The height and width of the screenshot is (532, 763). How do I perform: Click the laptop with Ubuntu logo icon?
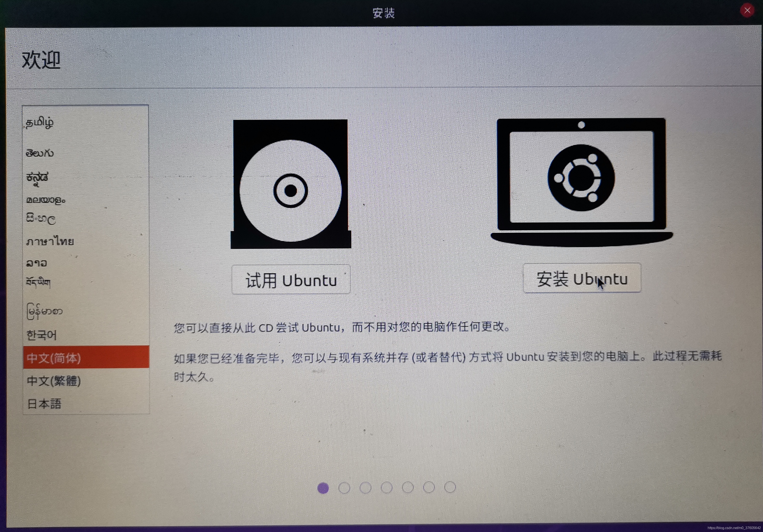(582, 182)
